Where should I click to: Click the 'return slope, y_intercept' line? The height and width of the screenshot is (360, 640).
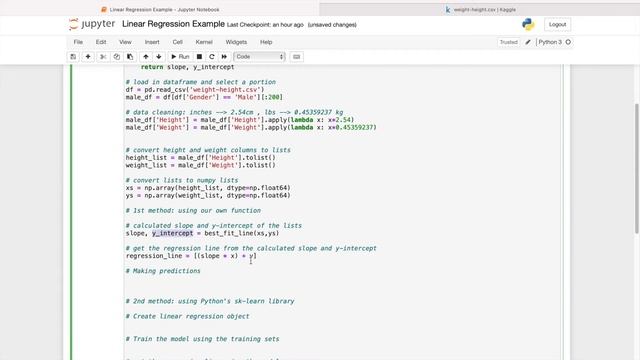tap(187, 67)
